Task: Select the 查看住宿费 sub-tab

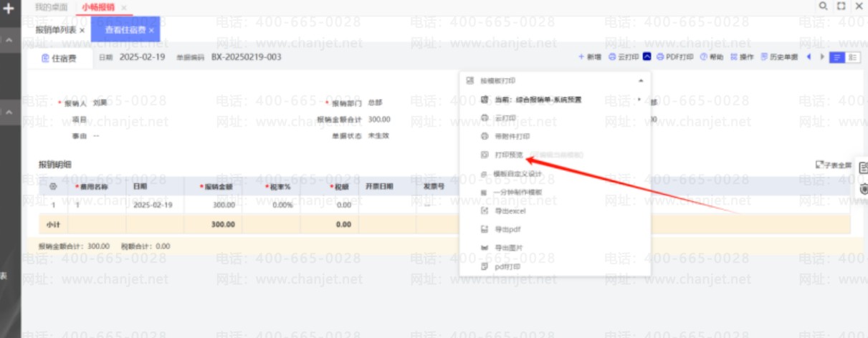Action: click(125, 30)
